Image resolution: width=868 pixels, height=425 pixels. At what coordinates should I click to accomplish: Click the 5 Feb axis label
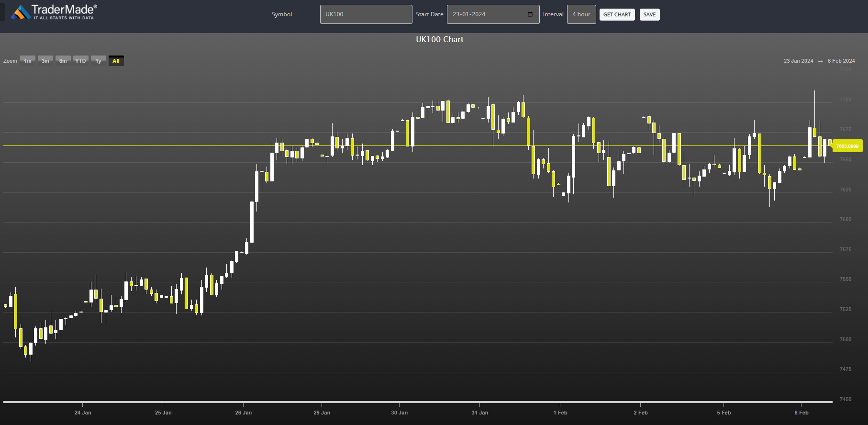(x=724, y=413)
